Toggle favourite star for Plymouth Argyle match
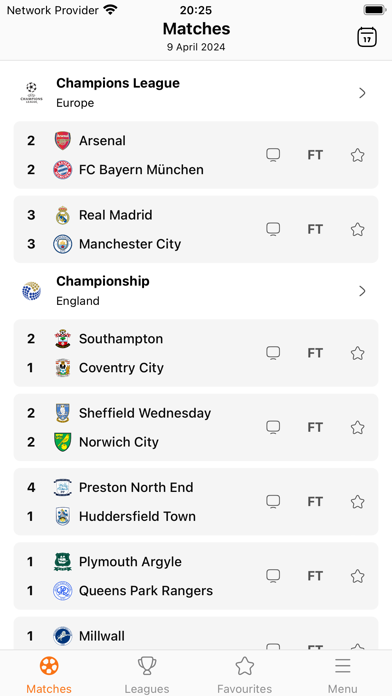The image size is (392, 696). (357, 576)
